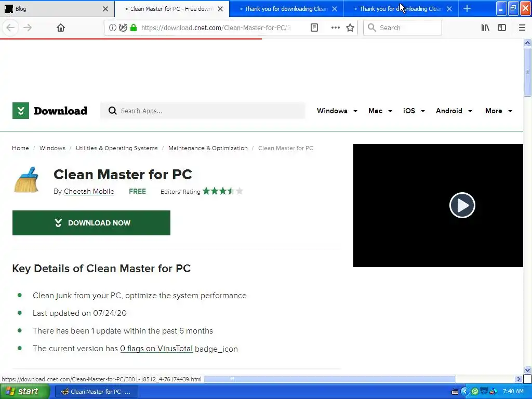Click the green Download logo icon
The image size is (532, 399).
pyautogui.click(x=21, y=111)
